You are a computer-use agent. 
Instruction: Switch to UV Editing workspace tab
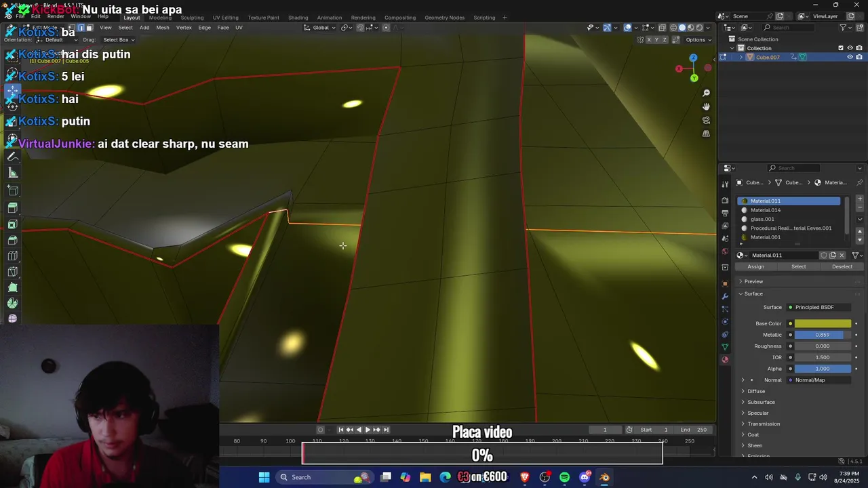click(x=225, y=18)
